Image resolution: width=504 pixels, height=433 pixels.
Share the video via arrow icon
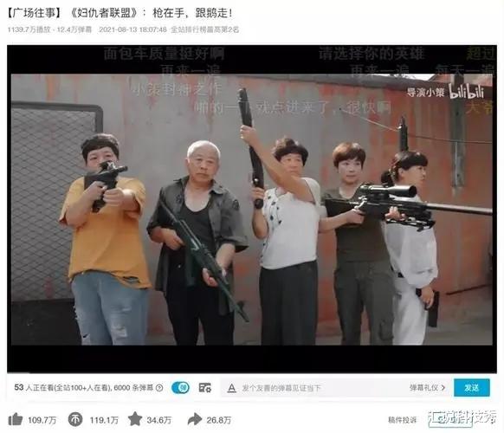[195, 419]
